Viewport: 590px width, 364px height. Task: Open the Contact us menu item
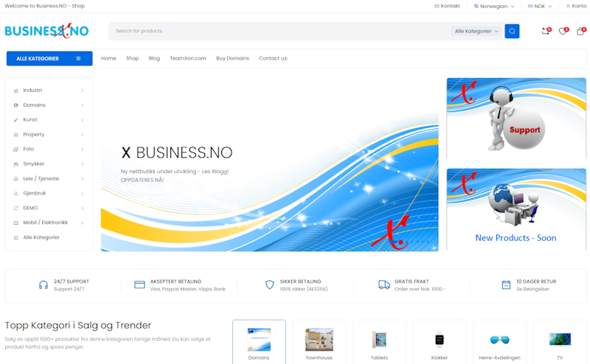(273, 58)
